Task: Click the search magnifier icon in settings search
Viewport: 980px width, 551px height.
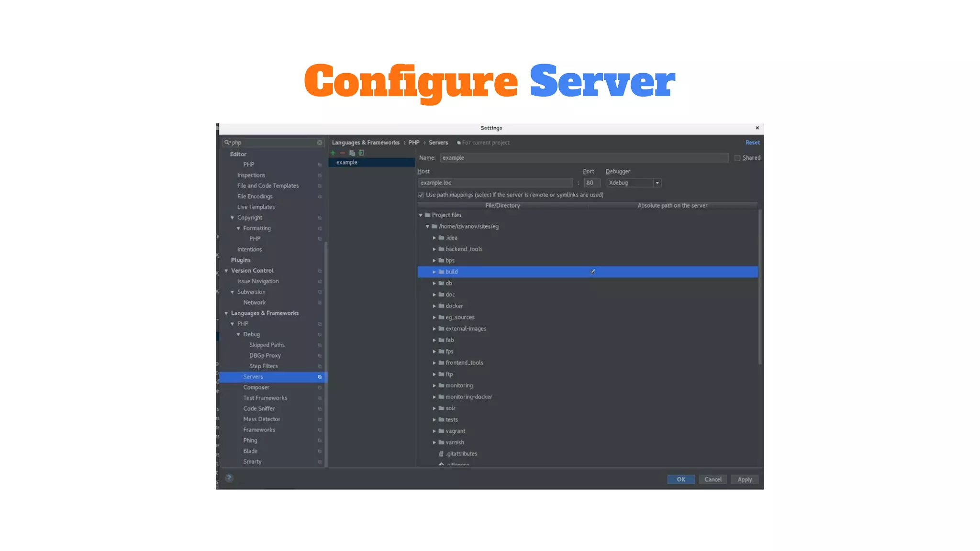Action: pos(227,143)
